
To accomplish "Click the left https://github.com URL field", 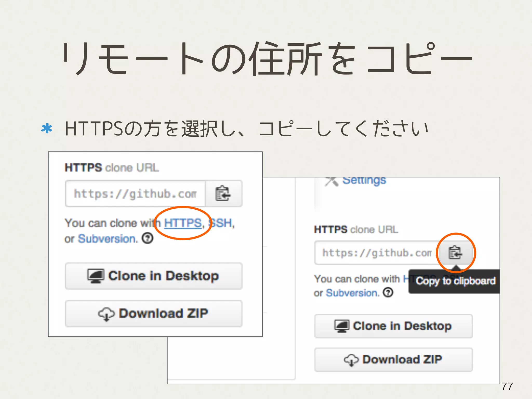I will click(x=135, y=194).
